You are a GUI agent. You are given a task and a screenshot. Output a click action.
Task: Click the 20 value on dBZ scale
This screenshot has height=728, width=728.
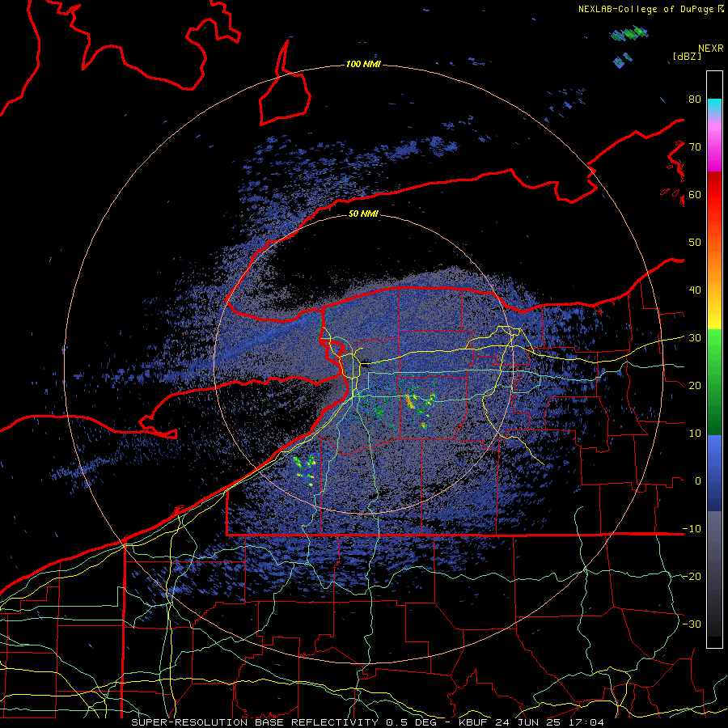tap(695, 386)
